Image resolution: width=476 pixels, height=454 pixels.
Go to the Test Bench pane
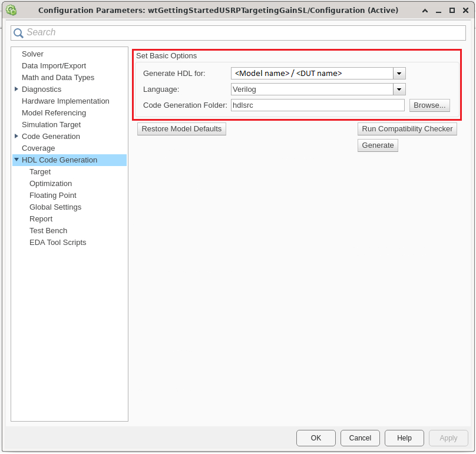tap(48, 231)
